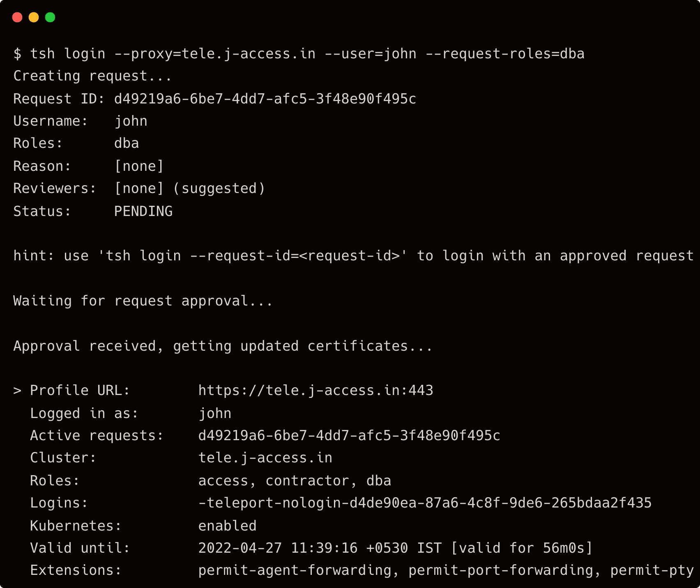700x588 pixels.
Task: Click the "Approval received" message line
Action: click(223, 346)
